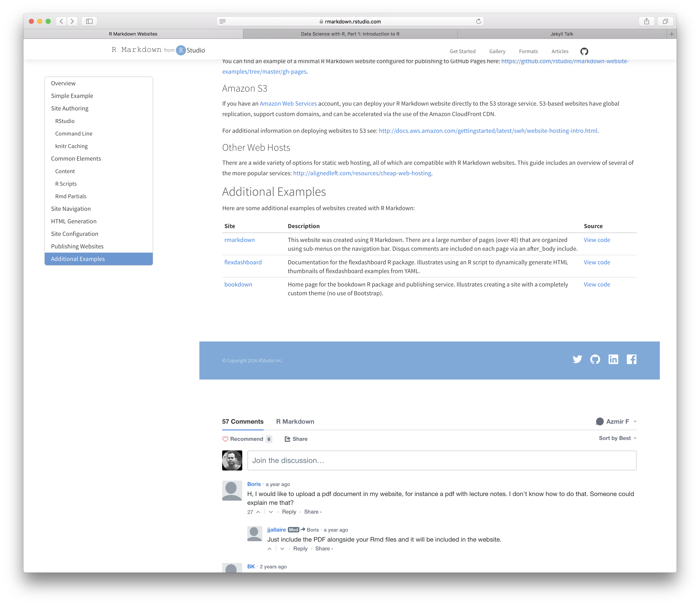Jump to Site Navigation in the sidebar

[x=99, y=209]
